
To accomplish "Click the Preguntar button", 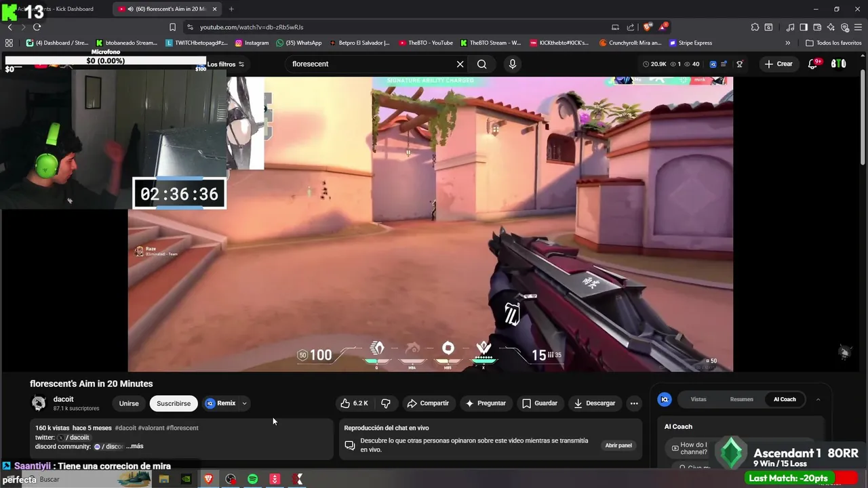I will (x=486, y=403).
